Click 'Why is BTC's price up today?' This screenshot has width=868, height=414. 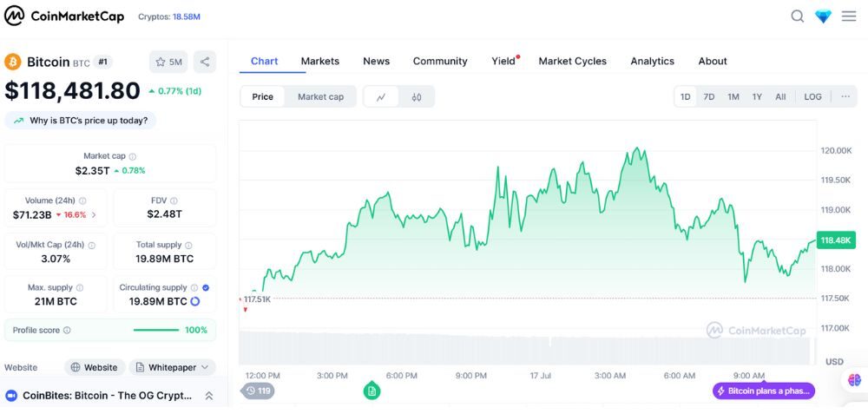[x=81, y=121]
